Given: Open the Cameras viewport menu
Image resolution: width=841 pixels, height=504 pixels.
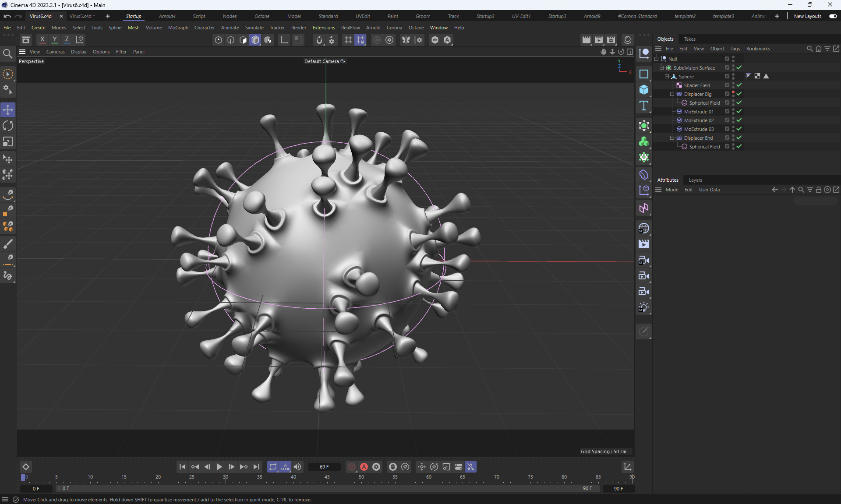Looking at the screenshot, I should [x=55, y=52].
